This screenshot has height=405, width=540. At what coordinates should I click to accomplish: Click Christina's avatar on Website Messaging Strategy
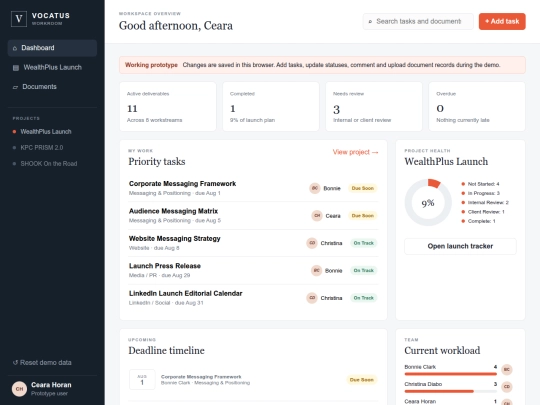tap(312, 243)
